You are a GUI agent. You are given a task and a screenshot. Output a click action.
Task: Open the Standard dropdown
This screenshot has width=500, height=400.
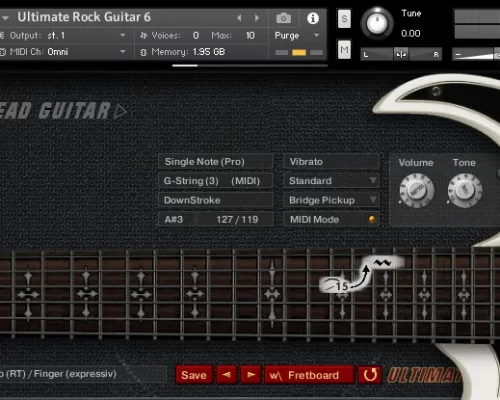[331, 181]
